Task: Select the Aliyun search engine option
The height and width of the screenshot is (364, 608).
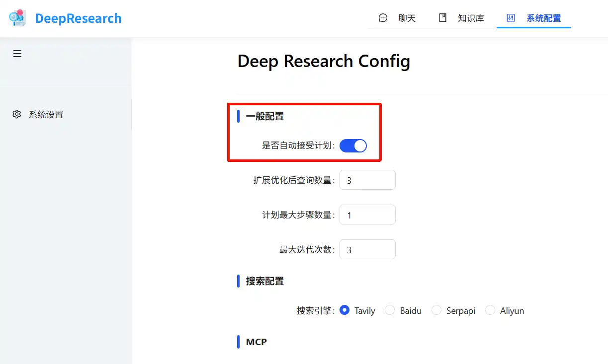Action: [x=490, y=310]
